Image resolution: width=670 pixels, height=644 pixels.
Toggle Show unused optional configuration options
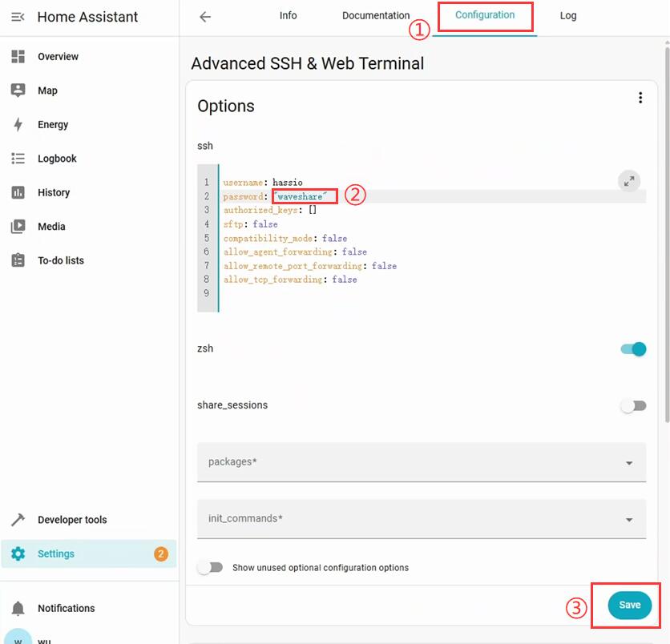(x=210, y=568)
